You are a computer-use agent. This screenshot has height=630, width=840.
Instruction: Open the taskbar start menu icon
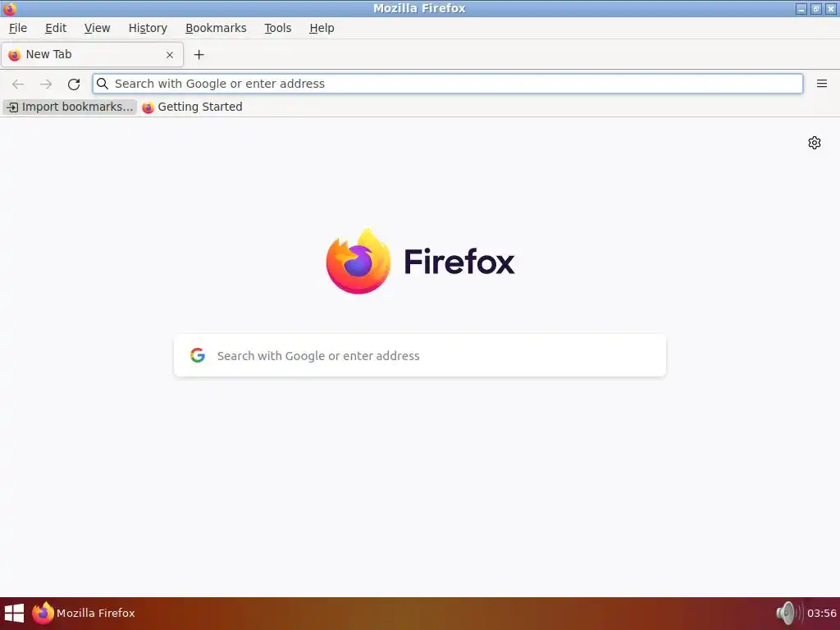point(14,614)
